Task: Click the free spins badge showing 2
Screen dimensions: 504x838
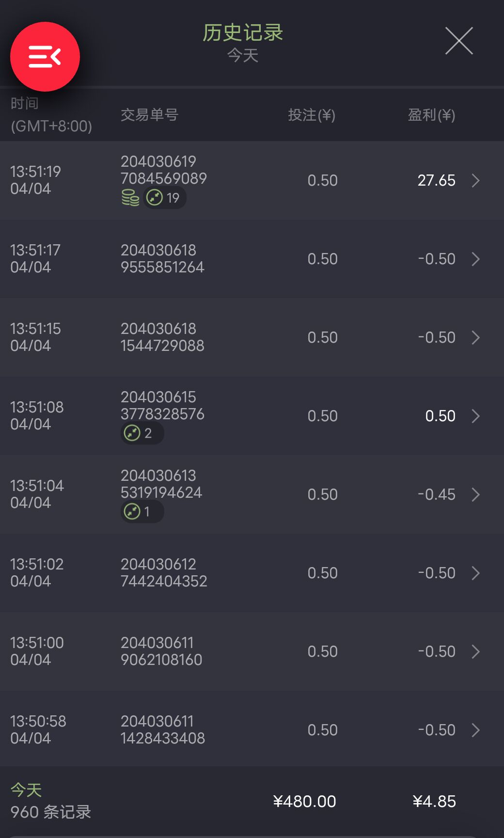Action: click(142, 433)
